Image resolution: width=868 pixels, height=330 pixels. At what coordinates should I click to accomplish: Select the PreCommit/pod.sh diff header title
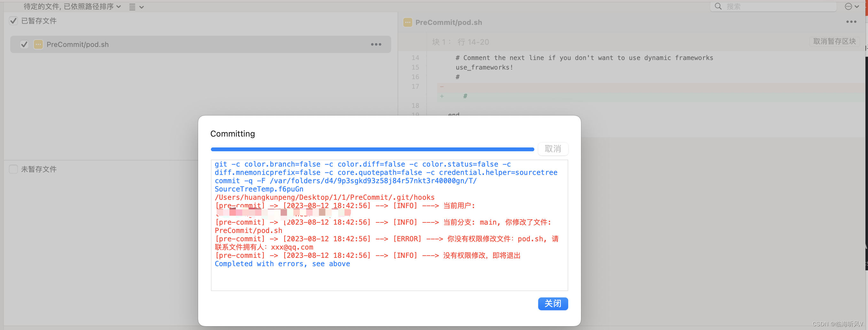point(448,23)
